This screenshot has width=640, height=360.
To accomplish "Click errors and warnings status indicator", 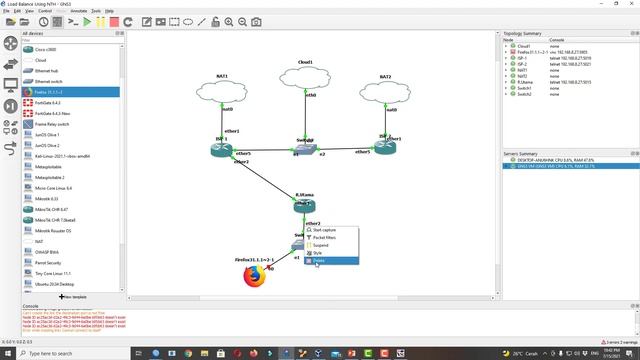I will coord(619,342).
